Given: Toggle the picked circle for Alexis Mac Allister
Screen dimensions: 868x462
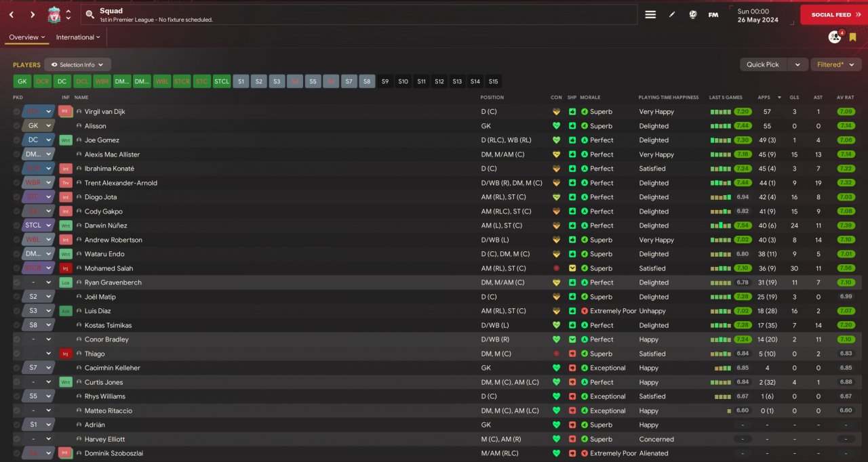Looking at the screenshot, I should (17, 154).
